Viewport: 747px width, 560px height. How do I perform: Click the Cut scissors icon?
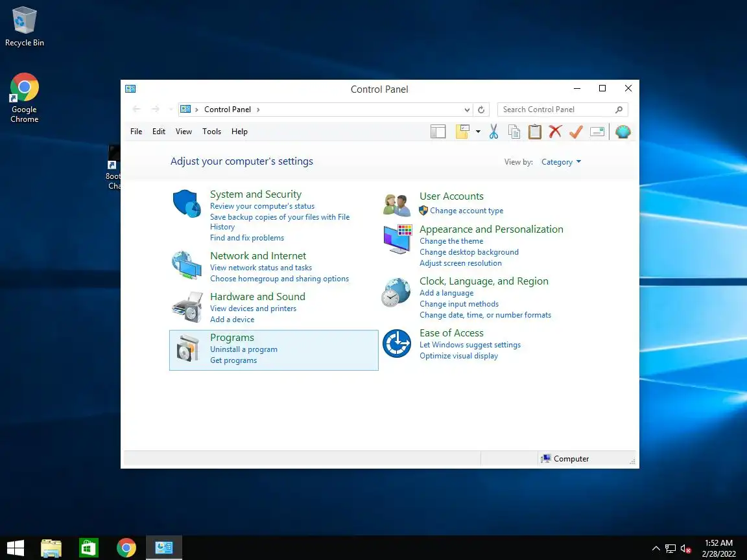pyautogui.click(x=493, y=132)
